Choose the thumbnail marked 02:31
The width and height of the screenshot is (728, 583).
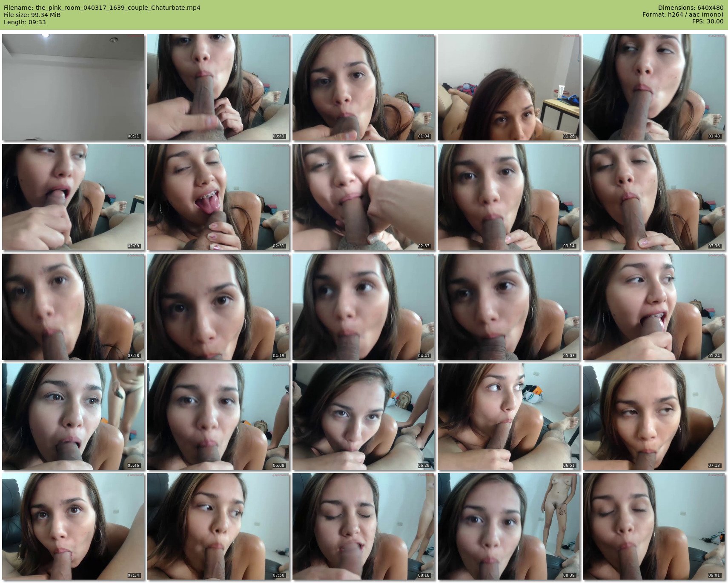point(218,197)
